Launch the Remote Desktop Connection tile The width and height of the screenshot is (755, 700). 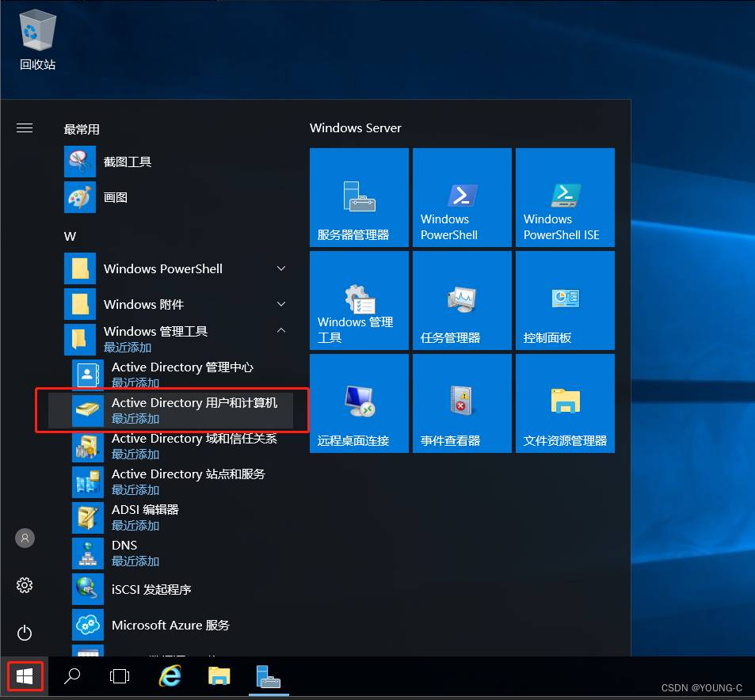coord(359,403)
